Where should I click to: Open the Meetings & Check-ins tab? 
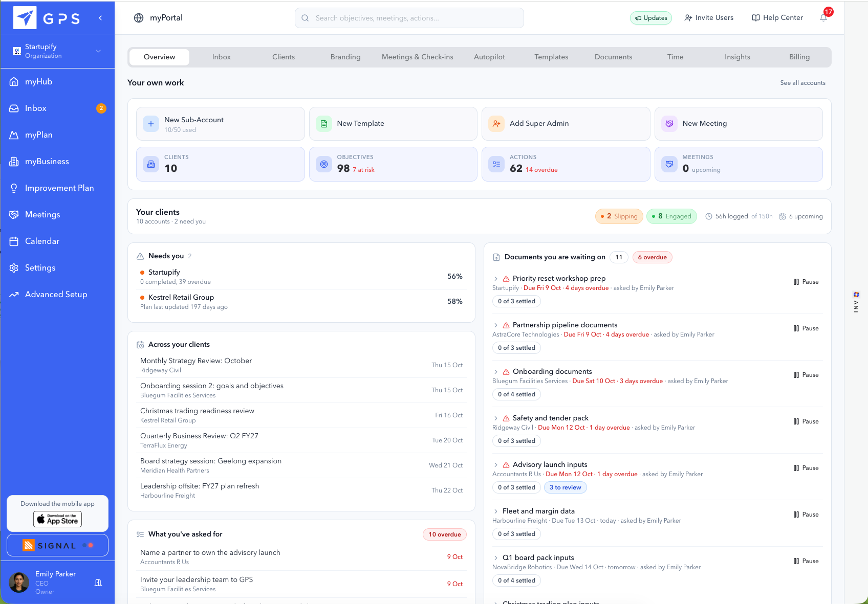click(x=418, y=57)
